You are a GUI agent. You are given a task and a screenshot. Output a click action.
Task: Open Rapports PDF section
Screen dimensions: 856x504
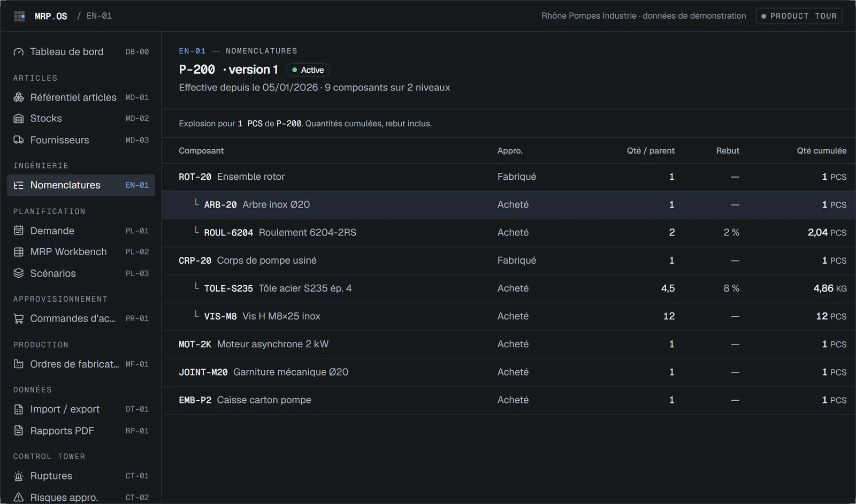point(81,431)
